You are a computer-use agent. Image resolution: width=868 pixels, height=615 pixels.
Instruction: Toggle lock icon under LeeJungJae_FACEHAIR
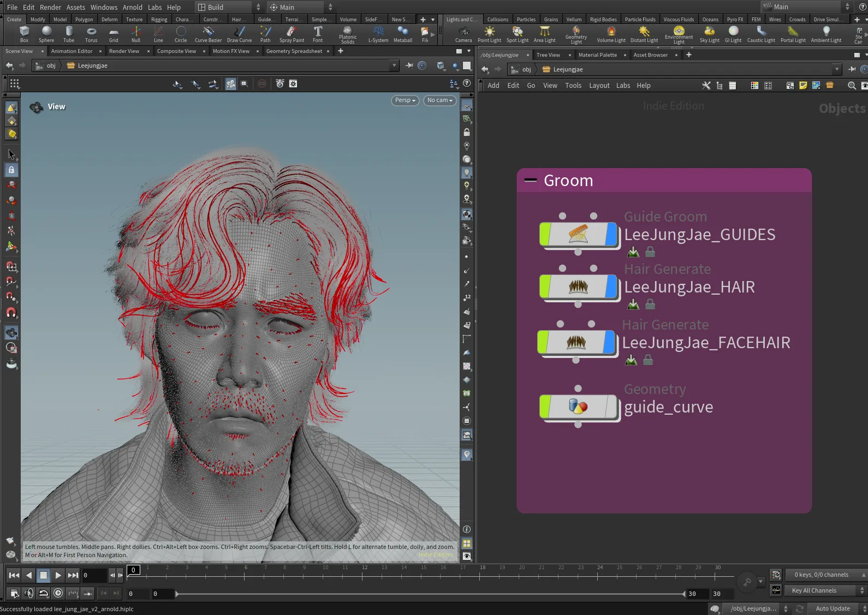(648, 360)
